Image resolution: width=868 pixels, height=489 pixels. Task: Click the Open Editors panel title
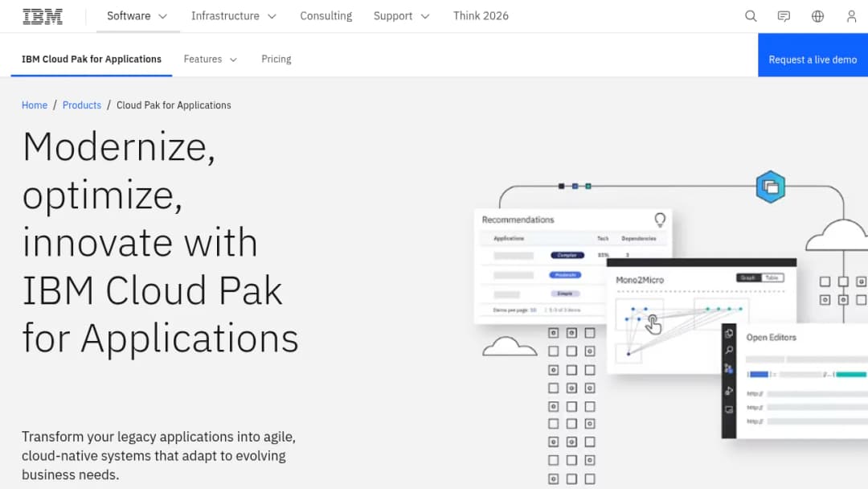tap(771, 337)
